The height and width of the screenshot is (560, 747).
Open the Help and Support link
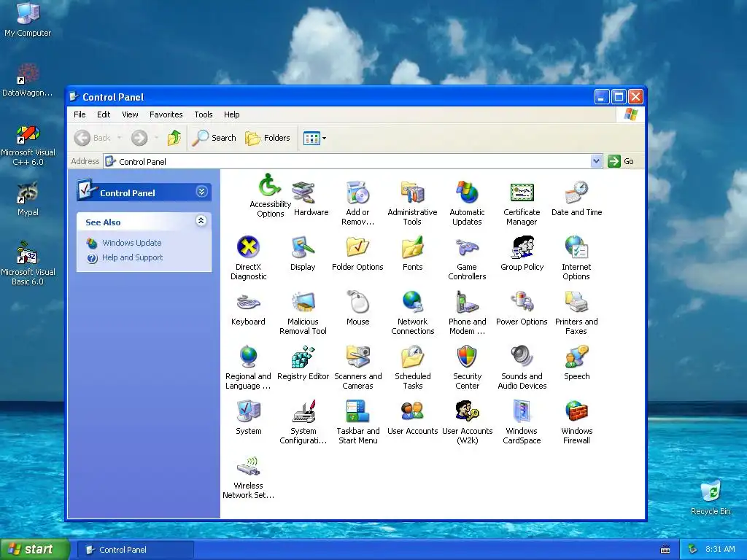pos(133,257)
